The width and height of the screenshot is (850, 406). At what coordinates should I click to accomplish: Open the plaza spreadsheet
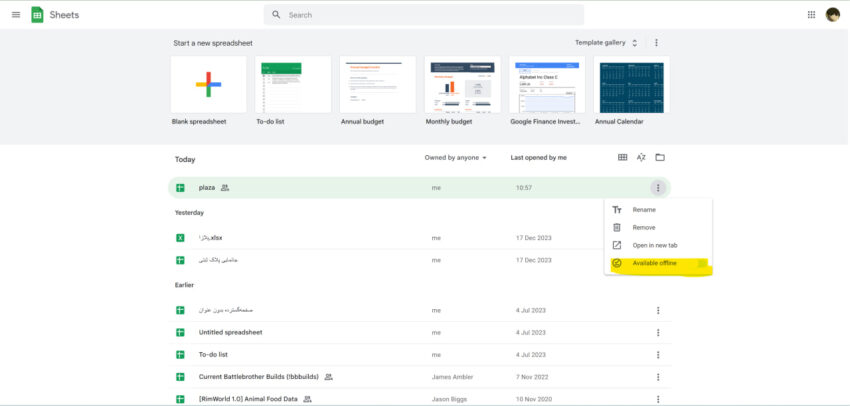(420, 188)
